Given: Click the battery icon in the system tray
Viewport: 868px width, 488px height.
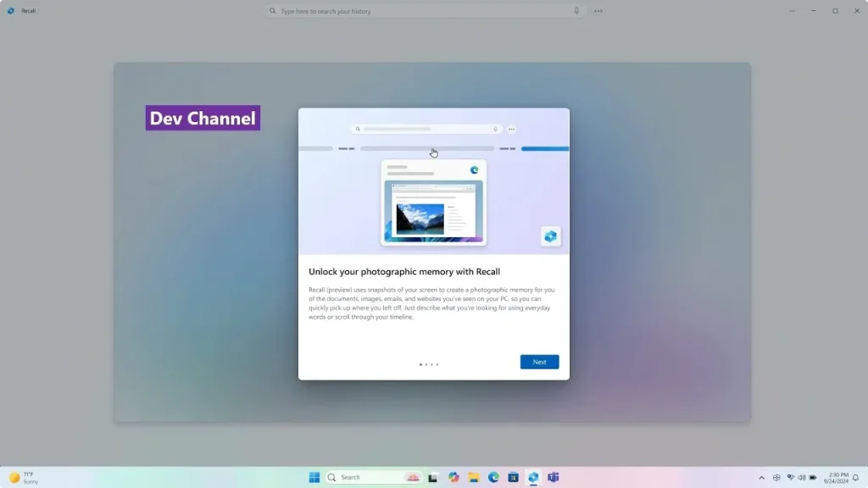Looking at the screenshot, I should [813, 478].
